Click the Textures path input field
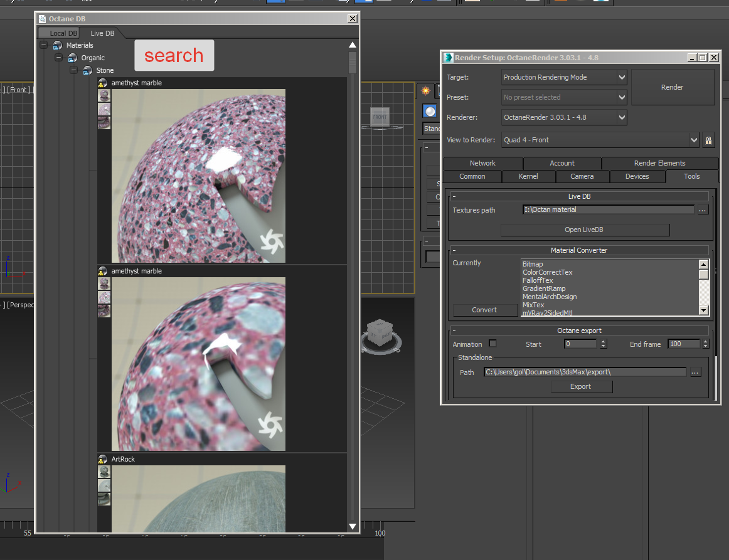 click(x=608, y=209)
